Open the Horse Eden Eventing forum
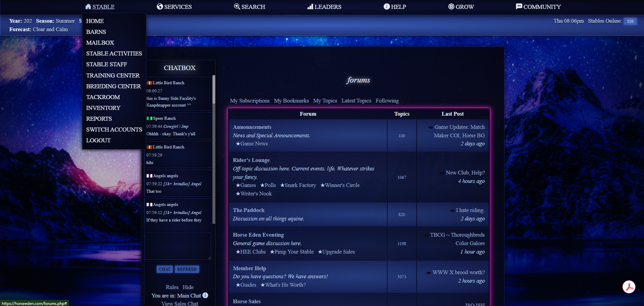 click(x=258, y=235)
